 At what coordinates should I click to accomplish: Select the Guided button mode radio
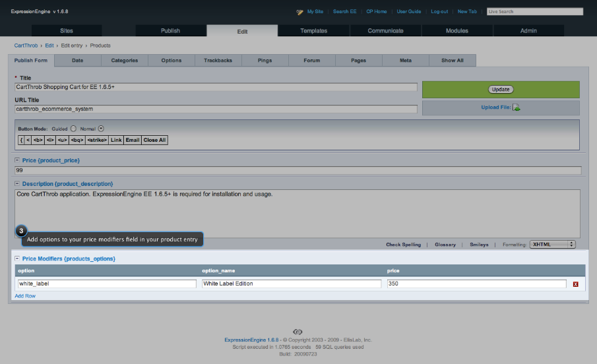pos(73,129)
